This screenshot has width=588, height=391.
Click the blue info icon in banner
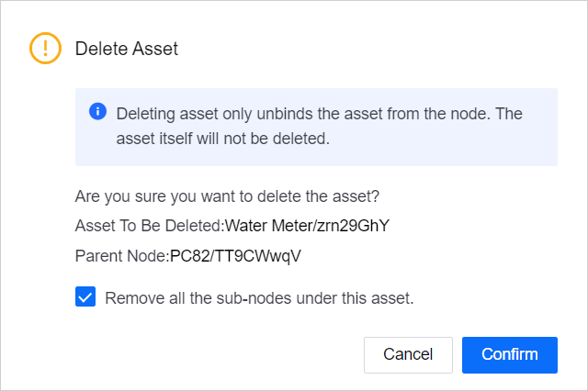[97, 112]
